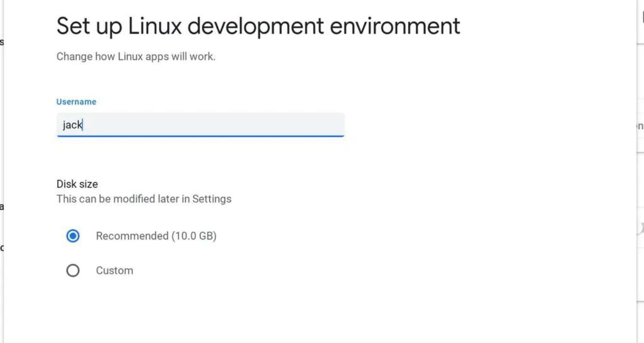Click the word 'environment' in the heading
Image resolution: width=644 pixels, height=343 pixels.
click(x=395, y=26)
